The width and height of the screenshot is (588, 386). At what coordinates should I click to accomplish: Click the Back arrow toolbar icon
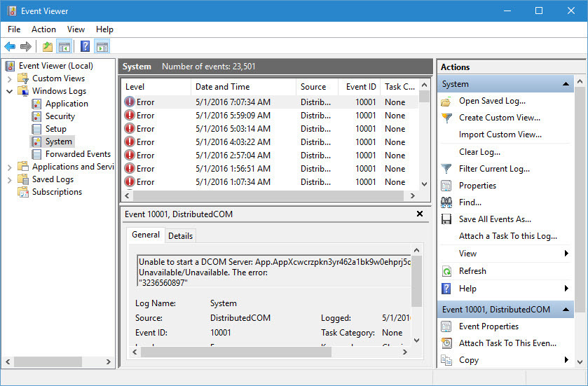point(10,47)
